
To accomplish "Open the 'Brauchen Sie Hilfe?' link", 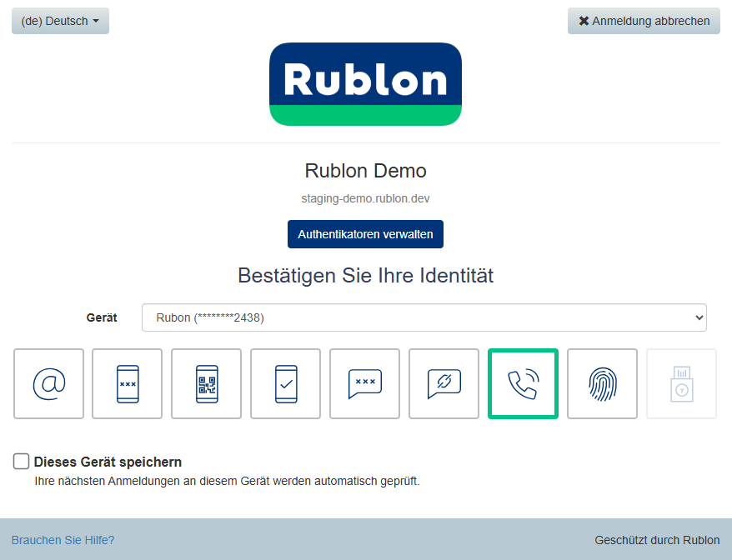I will (x=63, y=540).
